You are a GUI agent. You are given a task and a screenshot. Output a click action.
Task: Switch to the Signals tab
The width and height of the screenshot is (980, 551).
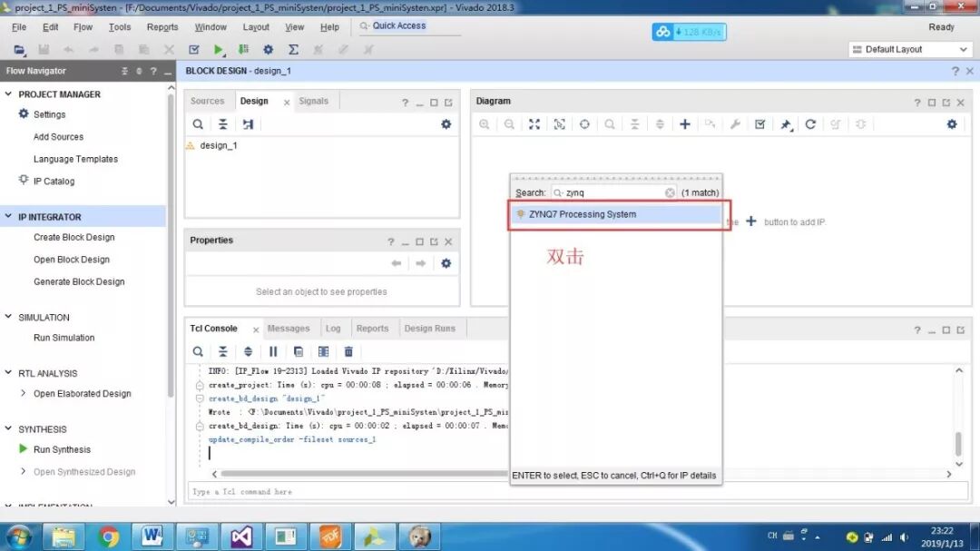pos(313,101)
